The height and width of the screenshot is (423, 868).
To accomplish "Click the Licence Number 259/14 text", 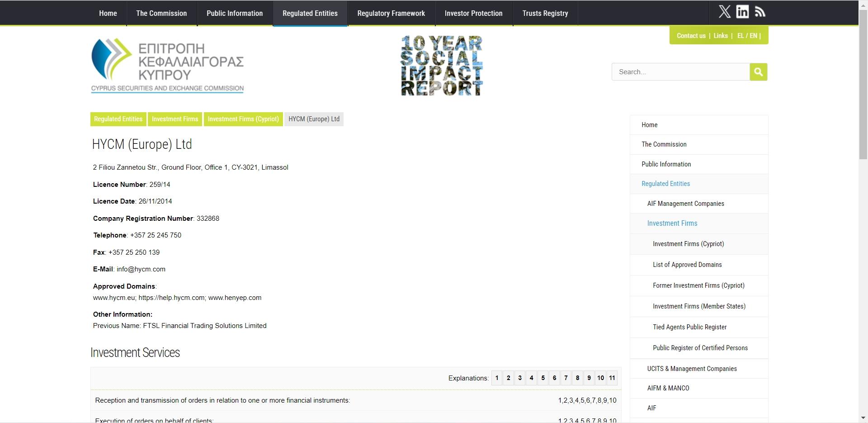I will (x=132, y=185).
